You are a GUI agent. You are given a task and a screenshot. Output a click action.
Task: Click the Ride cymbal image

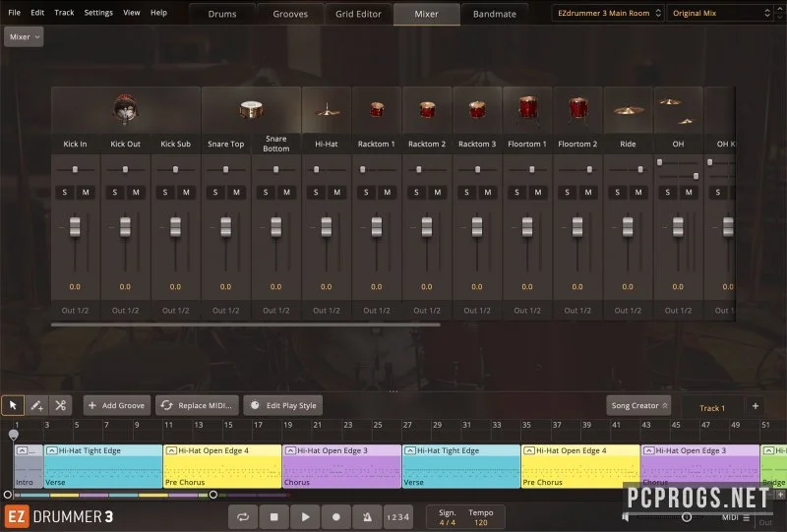[629, 110]
